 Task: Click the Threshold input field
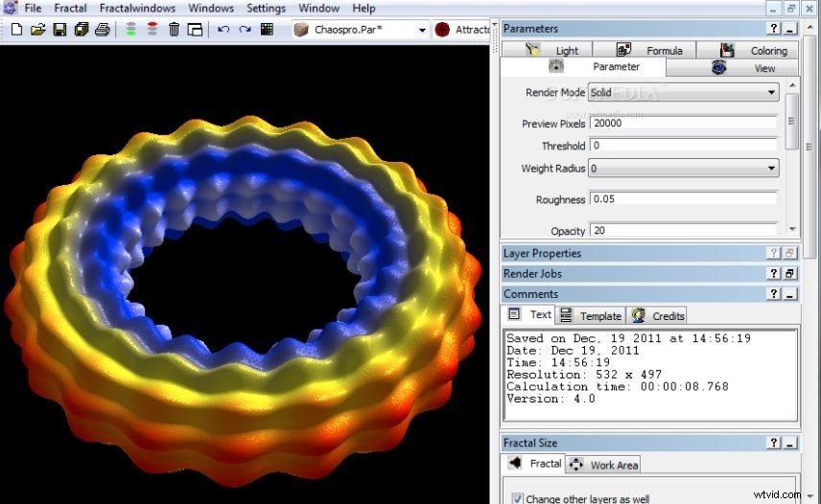(683, 146)
